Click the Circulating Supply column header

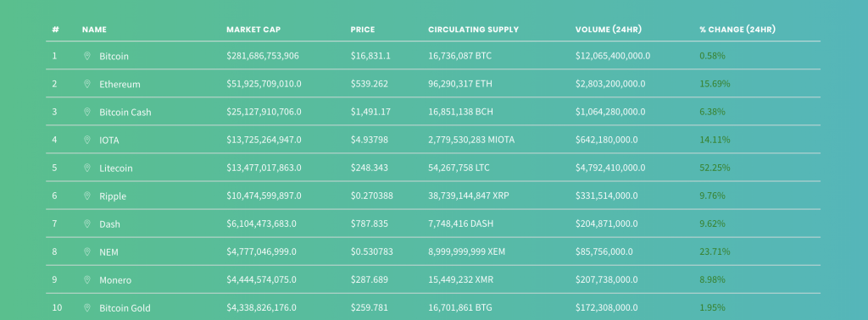click(473, 30)
